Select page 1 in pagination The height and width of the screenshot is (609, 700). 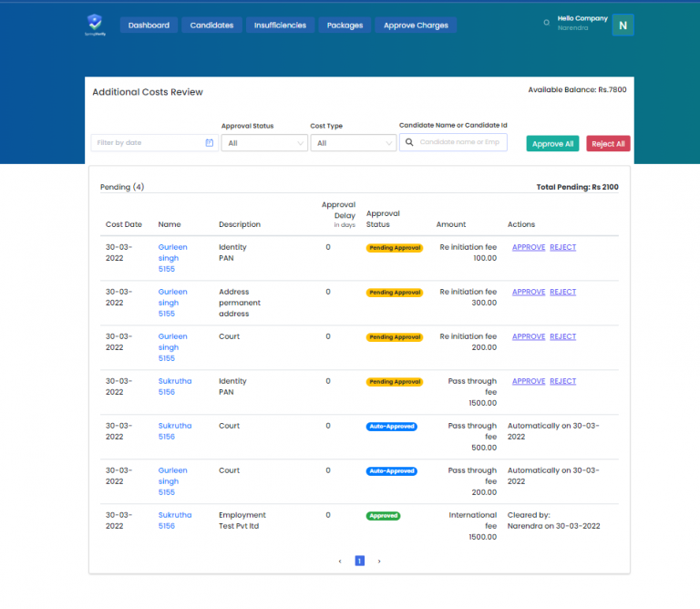pos(359,561)
